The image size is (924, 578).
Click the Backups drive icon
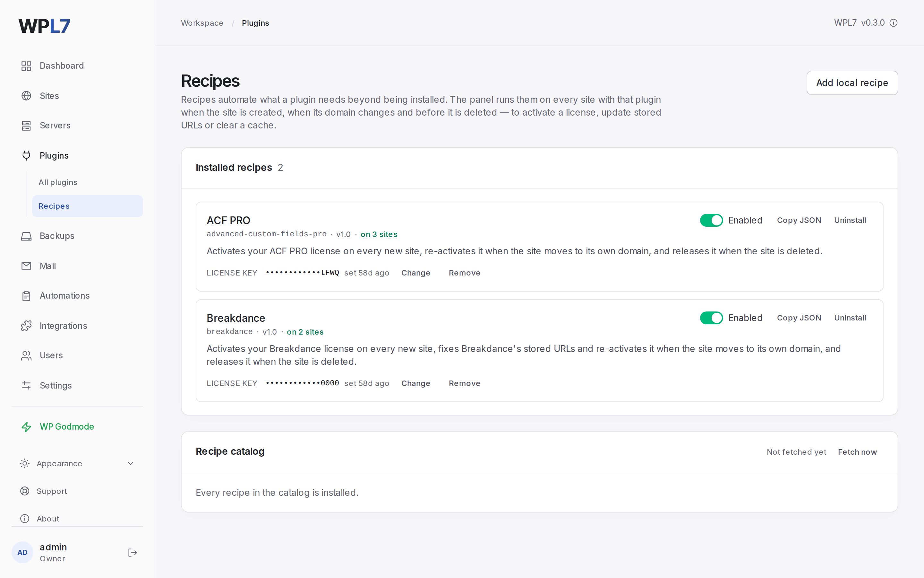(x=26, y=236)
